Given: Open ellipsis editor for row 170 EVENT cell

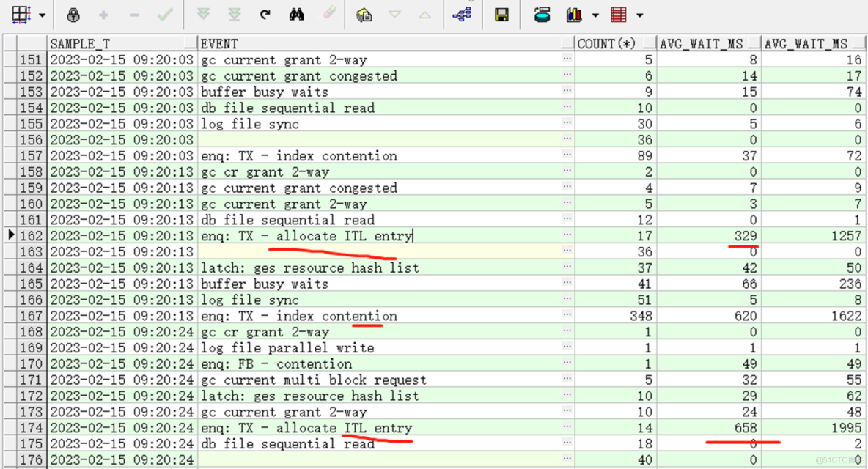Looking at the screenshot, I should pyautogui.click(x=567, y=363).
